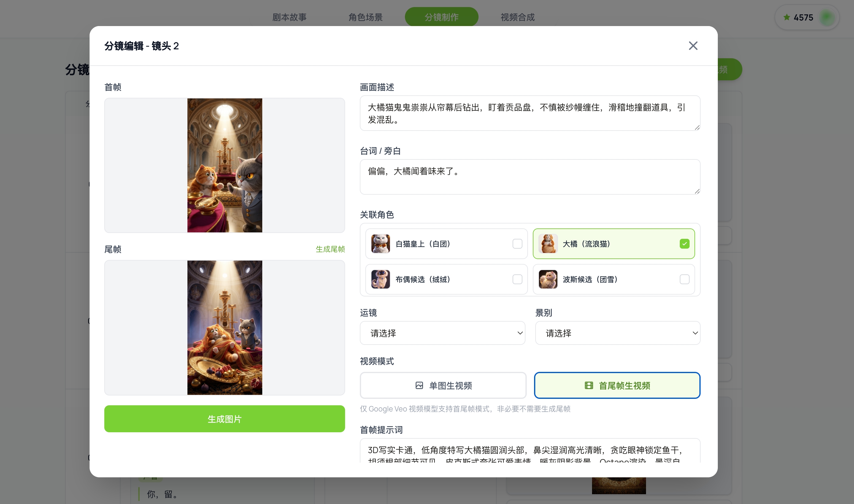Grab resize handle of 画面描述 textarea
Image resolution: width=854 pixels, height=504 pixels.
697,127
